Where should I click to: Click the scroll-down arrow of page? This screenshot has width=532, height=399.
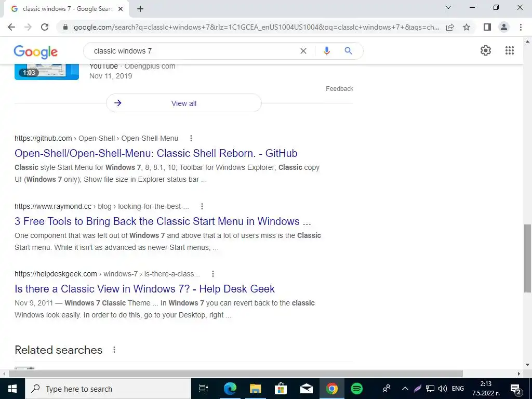click(x=527, y=365)
